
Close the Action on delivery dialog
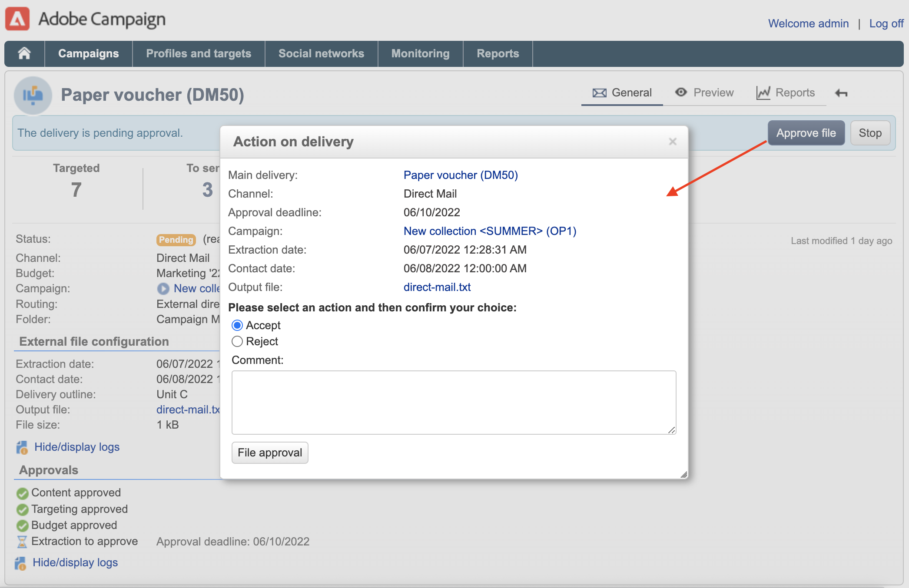pyautogui.click(x=673, y=142)
